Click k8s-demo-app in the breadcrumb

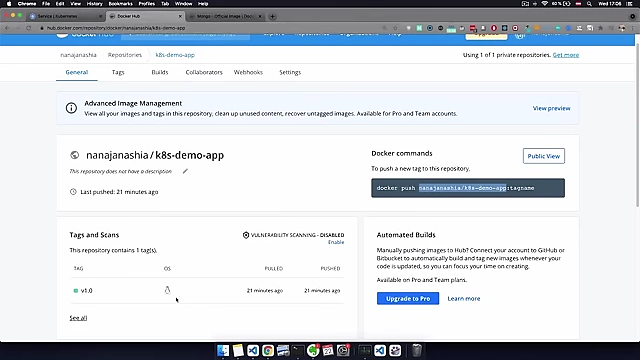[175, 55]
